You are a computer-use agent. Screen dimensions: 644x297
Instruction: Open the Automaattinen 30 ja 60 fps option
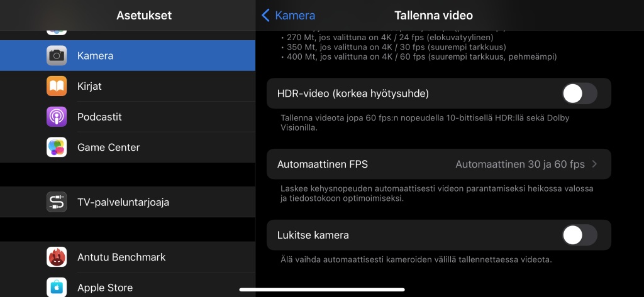(x=520, y=165)
